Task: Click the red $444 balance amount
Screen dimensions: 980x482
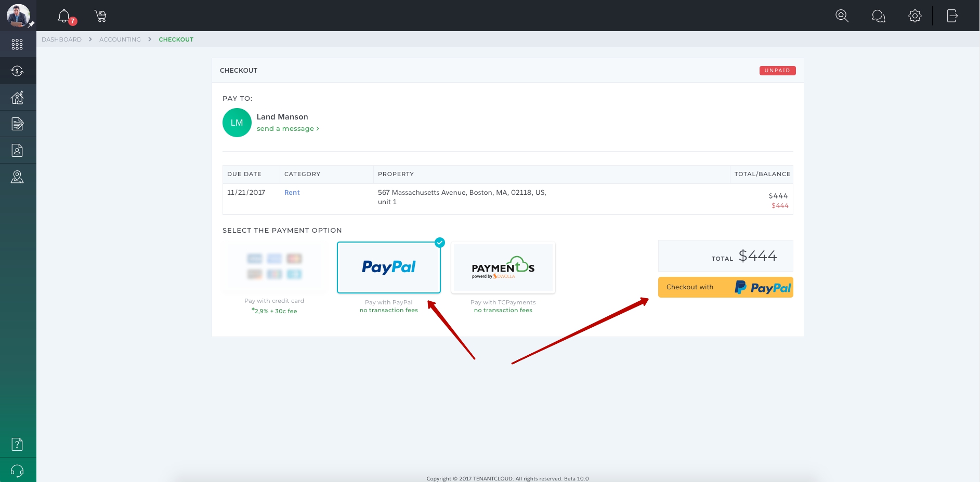Action: pos(780,206)
